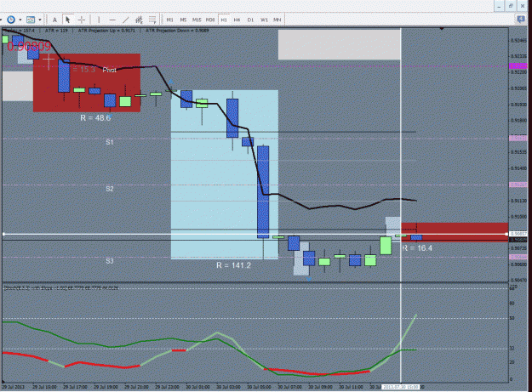This screenshot has width=532, height=392.
Task: Click the small blue arrow below lowest candle
Action: tap(309, 279)
